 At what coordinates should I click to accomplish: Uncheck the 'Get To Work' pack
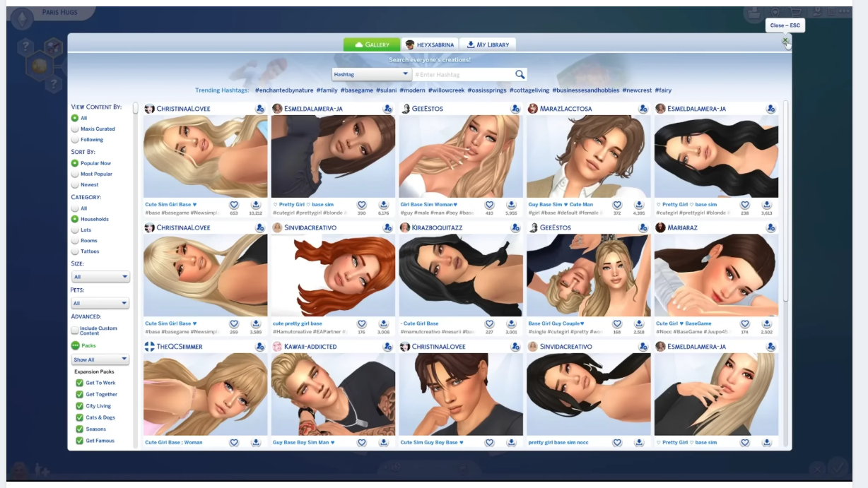point(80,383)
